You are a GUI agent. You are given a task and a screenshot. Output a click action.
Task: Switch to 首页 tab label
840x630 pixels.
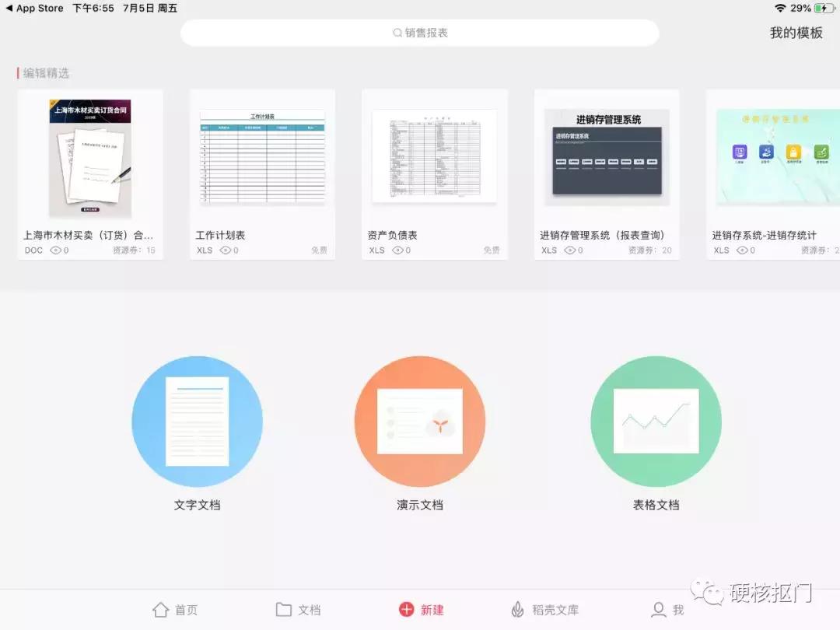[187, 611]
